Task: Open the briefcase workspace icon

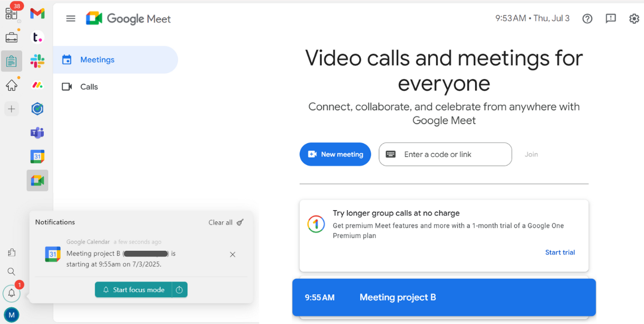Action: click(12, 37)
